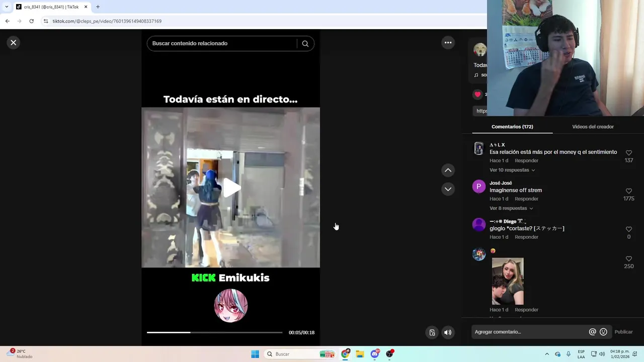Click the cloud sync icon in system tray
This screenshot has width=644, height=362.
(557, 354)
